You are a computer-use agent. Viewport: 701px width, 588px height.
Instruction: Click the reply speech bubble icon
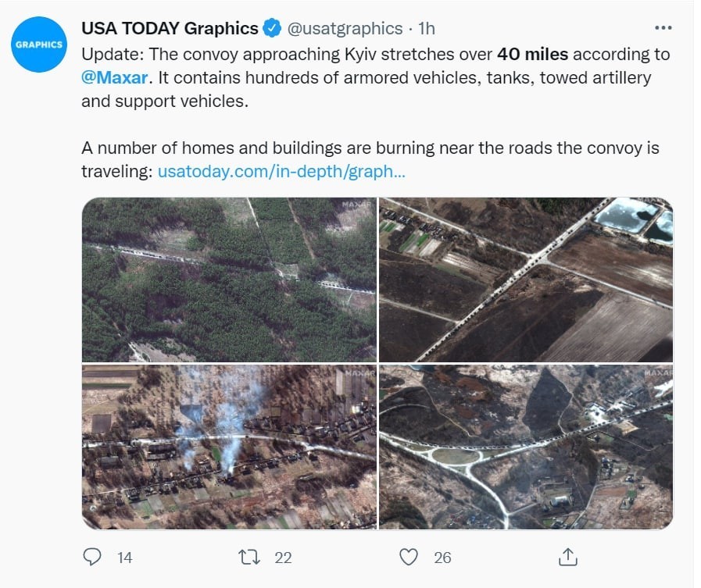92,557
